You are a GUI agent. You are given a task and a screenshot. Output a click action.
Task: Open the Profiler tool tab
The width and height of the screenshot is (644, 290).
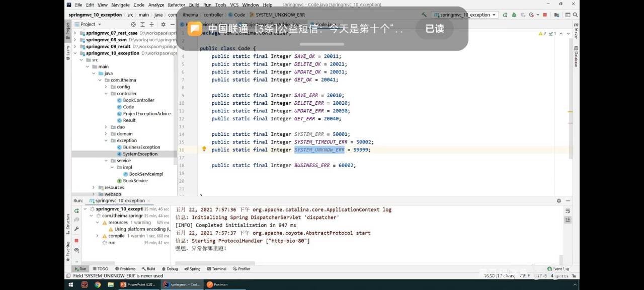point(242,269)
